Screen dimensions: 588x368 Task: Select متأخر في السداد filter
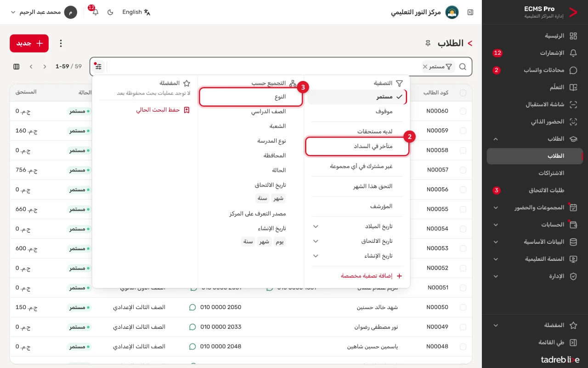(x=357, y=146)
